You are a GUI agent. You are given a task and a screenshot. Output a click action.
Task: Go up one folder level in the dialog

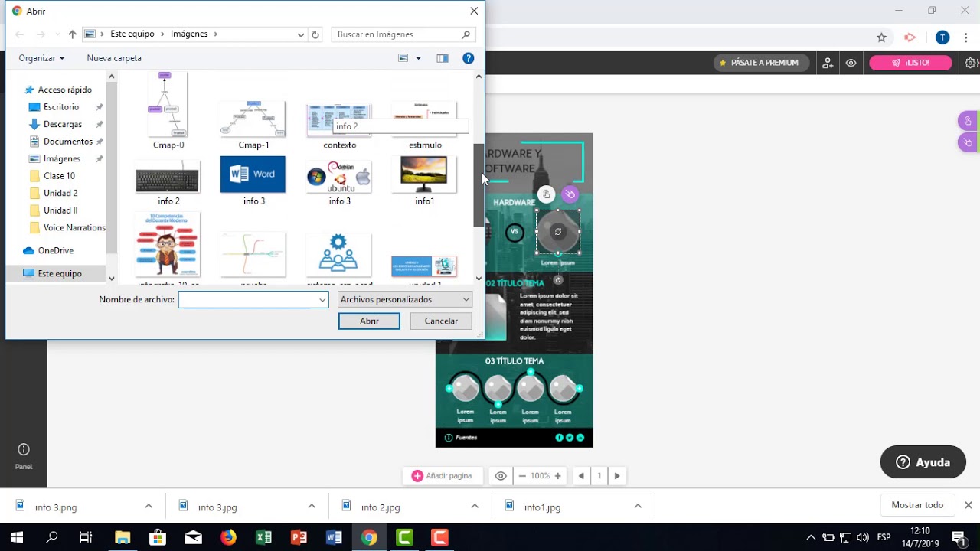(72, 34)
